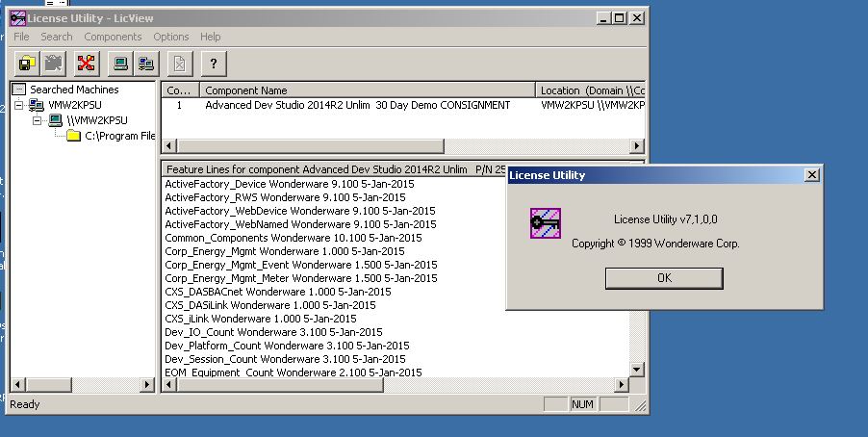Image resolution: width=868 pixels, height=437 pixels.
Task: Click the red X toolbar icon
Action: (87, 64)
